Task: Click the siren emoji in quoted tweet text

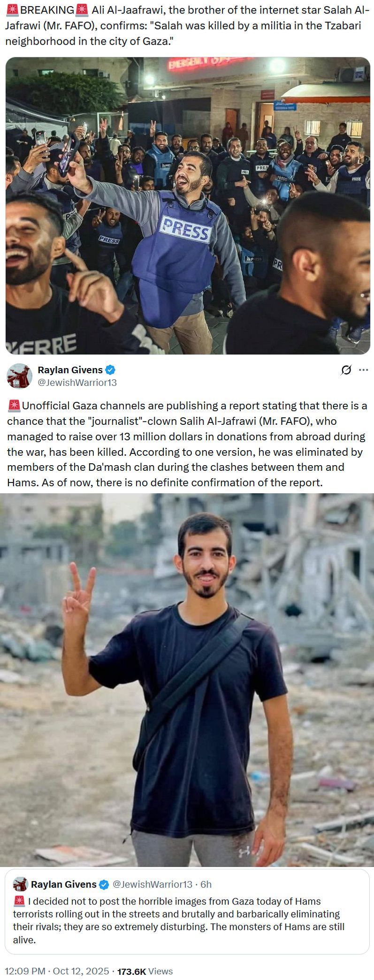Action: click(x=19, y=901)
